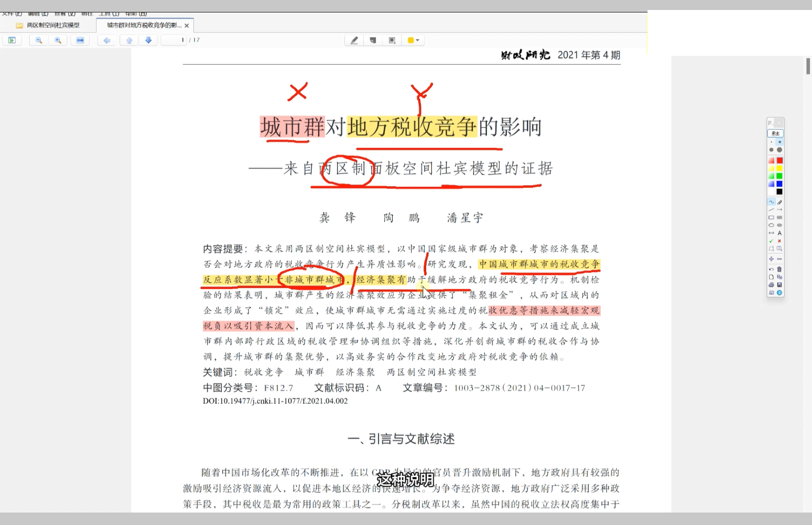The image size is (812, 525).
Task: Select the green check mark stamp
Action: (x=771, y=241)
